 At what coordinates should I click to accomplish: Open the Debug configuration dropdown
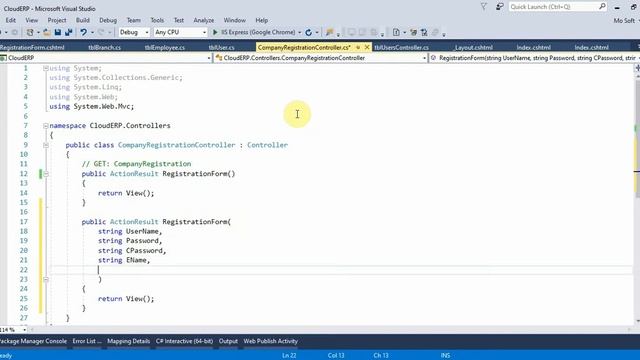click(134, 32)
